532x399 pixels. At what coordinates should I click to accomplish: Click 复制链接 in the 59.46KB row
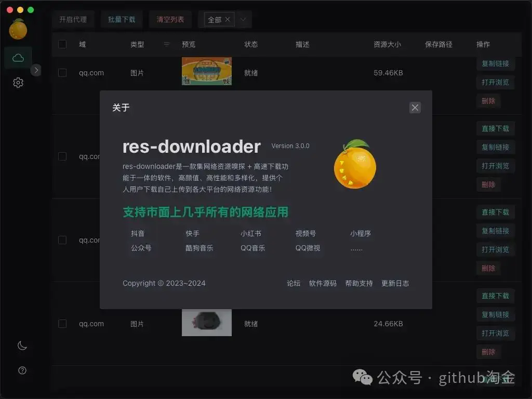coord(495,63)
